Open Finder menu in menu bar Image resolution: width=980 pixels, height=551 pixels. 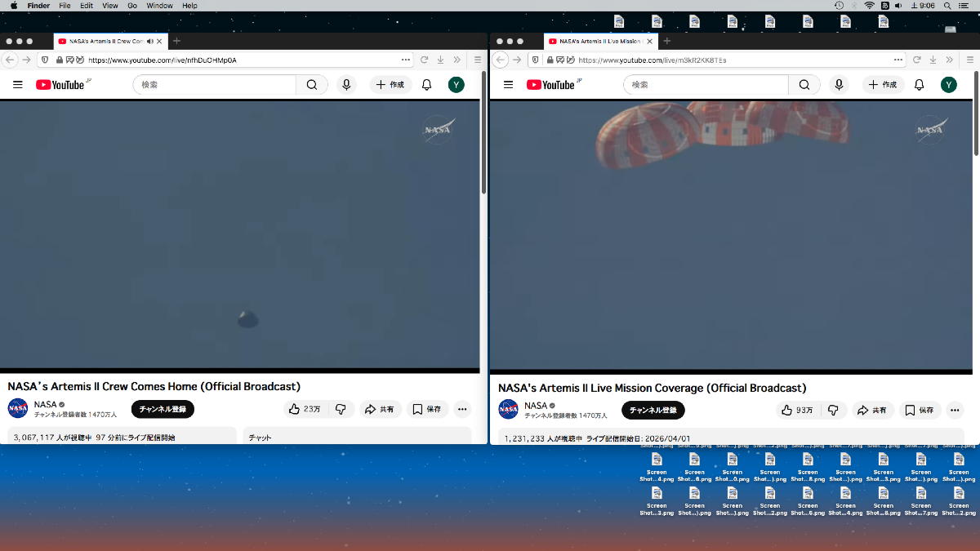pos(38,6)
